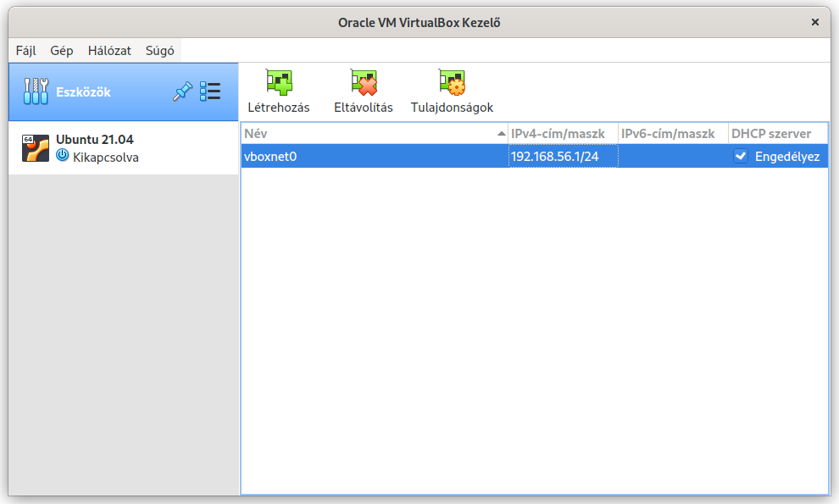Click the Eszközök label
The image size is (839, 504).
83,92
